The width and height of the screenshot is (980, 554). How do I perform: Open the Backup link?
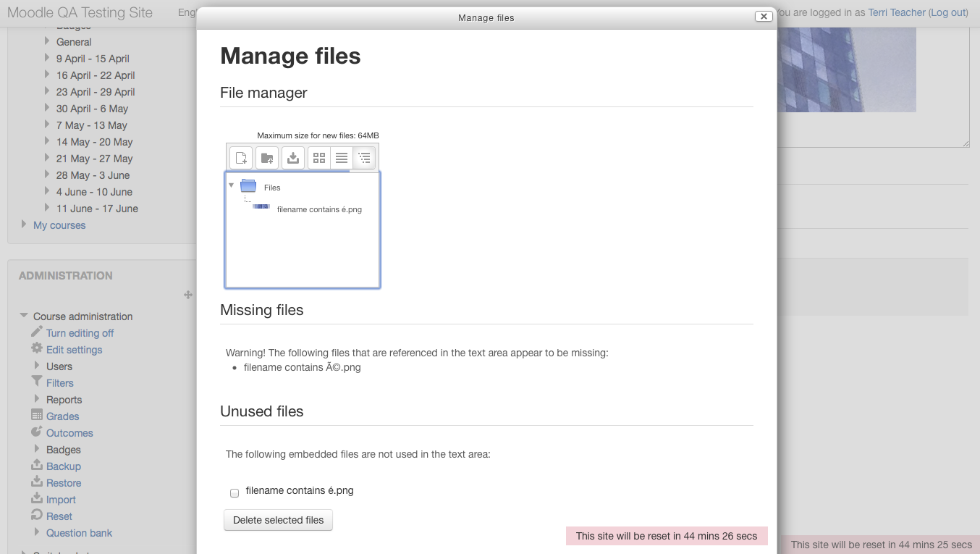[64, 466]
